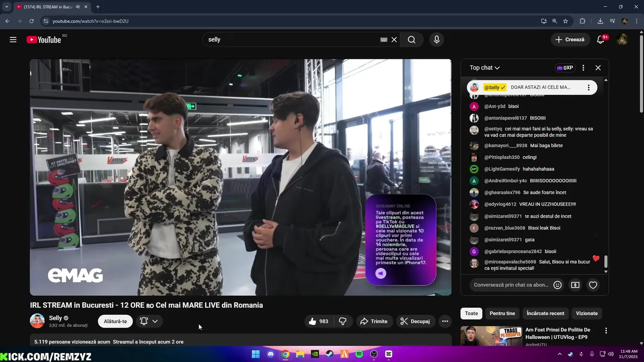Clip the video with Decupaj
644x362 pixels.
[x=415, y=321]
